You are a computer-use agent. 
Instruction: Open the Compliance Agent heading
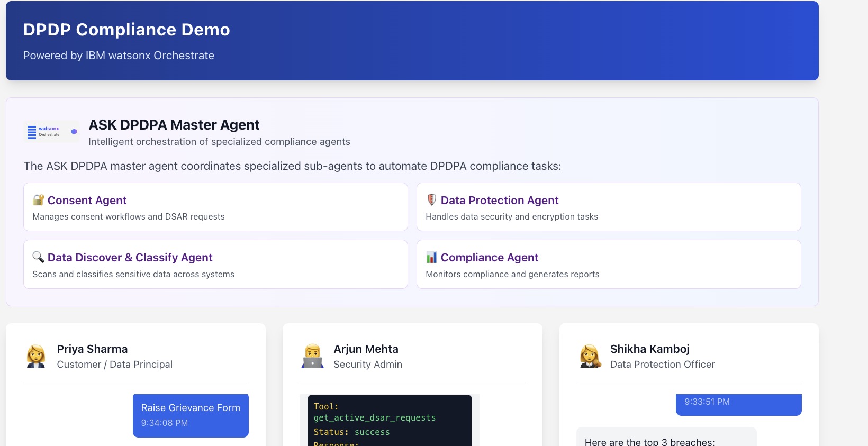pos(490,258)
